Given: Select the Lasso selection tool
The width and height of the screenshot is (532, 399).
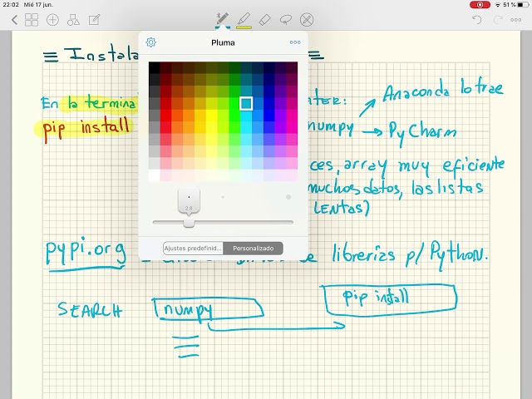Looking at the screenshot, I should click(286, 20).
